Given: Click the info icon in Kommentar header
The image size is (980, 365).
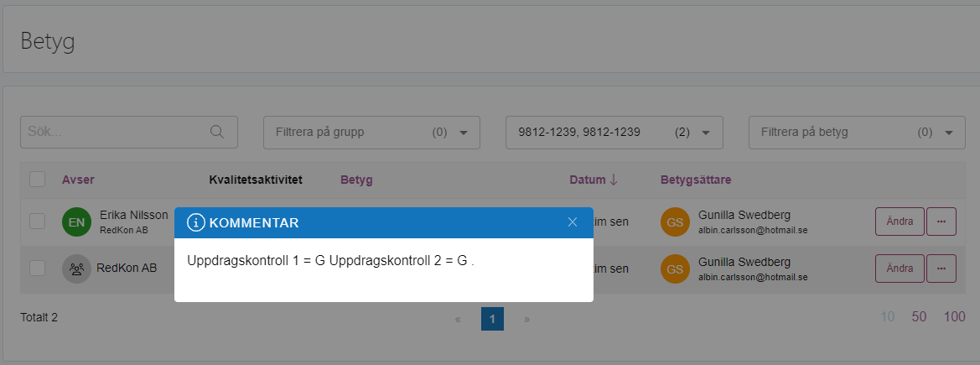Looking at the screenshot, I should pyautogui.click(x=196, y=222).
